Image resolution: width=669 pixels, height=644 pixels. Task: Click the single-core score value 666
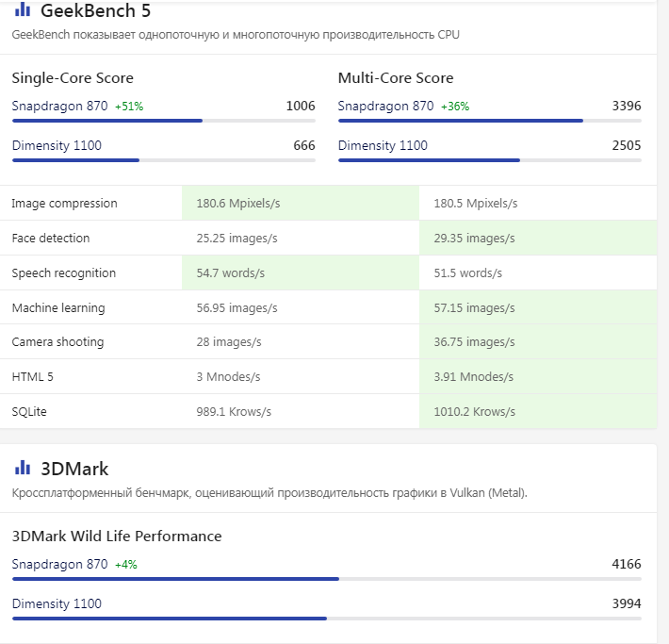tap(304, 145)
